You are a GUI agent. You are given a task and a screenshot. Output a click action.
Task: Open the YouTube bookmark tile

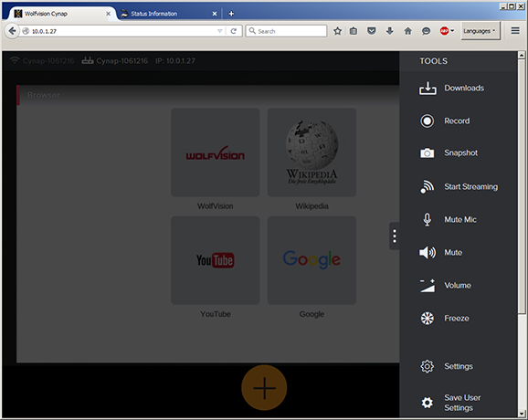click(x=216, y=260)
